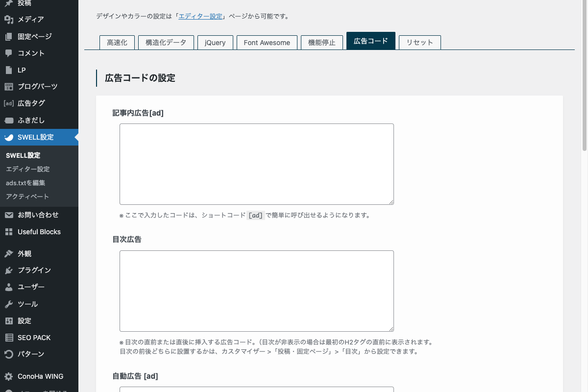Click the プラグイン plug icon

coord(9,270)
